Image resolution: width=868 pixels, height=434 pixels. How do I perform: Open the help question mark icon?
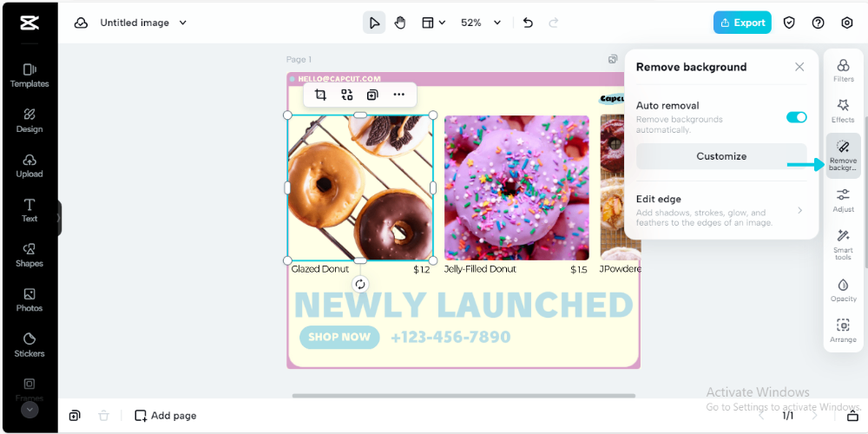pos(819,23)
